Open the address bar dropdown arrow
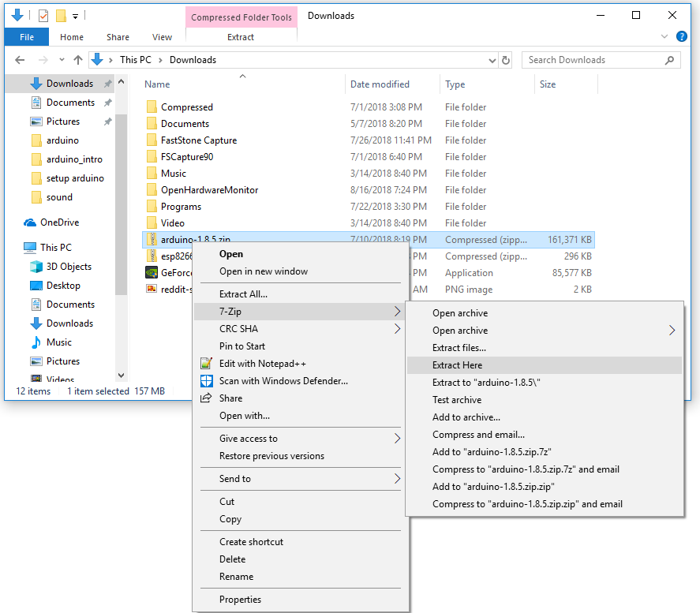 tap(492, 59)
